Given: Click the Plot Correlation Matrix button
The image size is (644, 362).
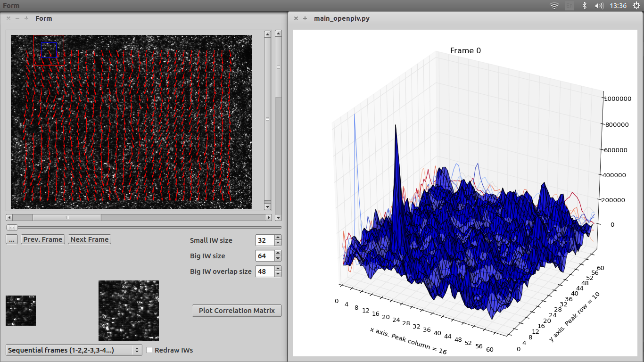Looking at the screenshot, I should (x=237, y=311).
